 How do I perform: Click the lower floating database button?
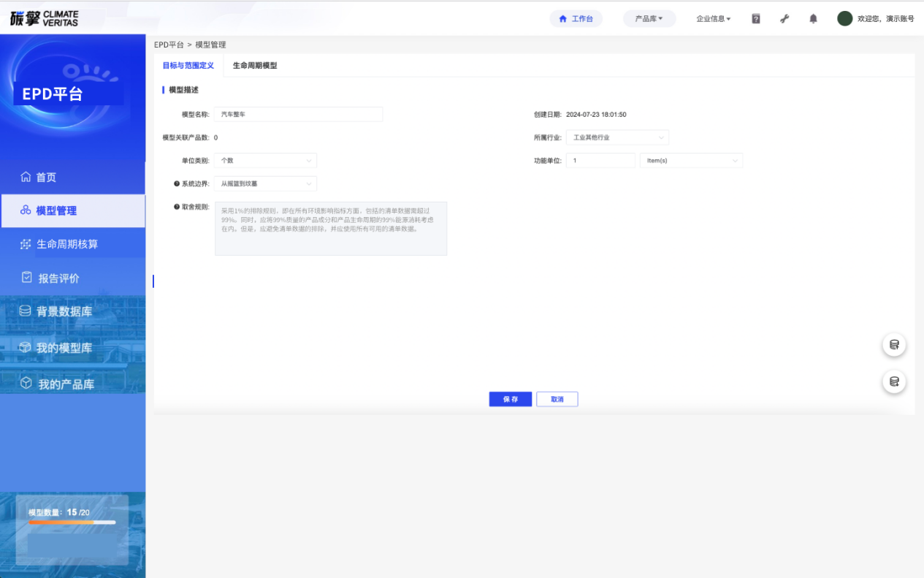pyautogui.click(x=894, y=381)
